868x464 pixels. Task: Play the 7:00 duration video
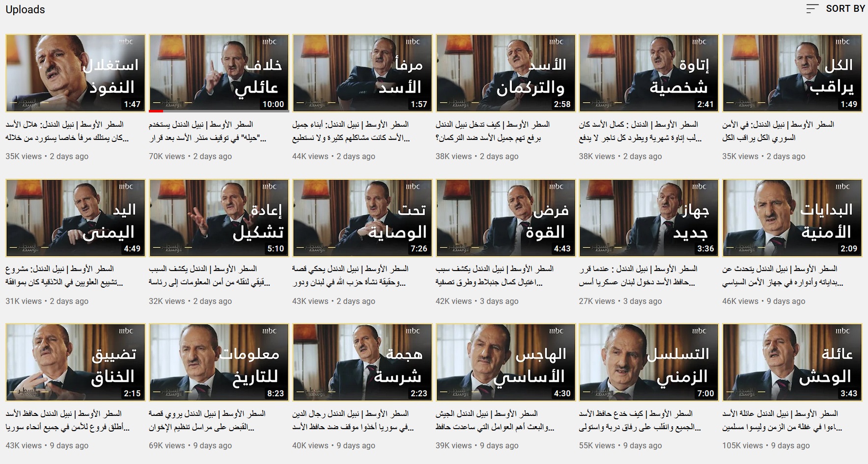pos(649,362)
